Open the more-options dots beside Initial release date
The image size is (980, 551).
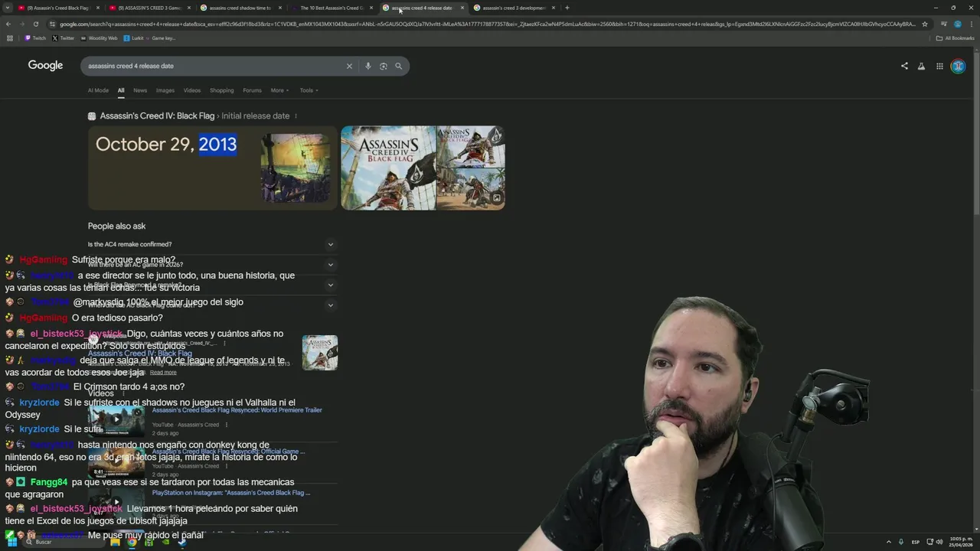click(296, 116)
